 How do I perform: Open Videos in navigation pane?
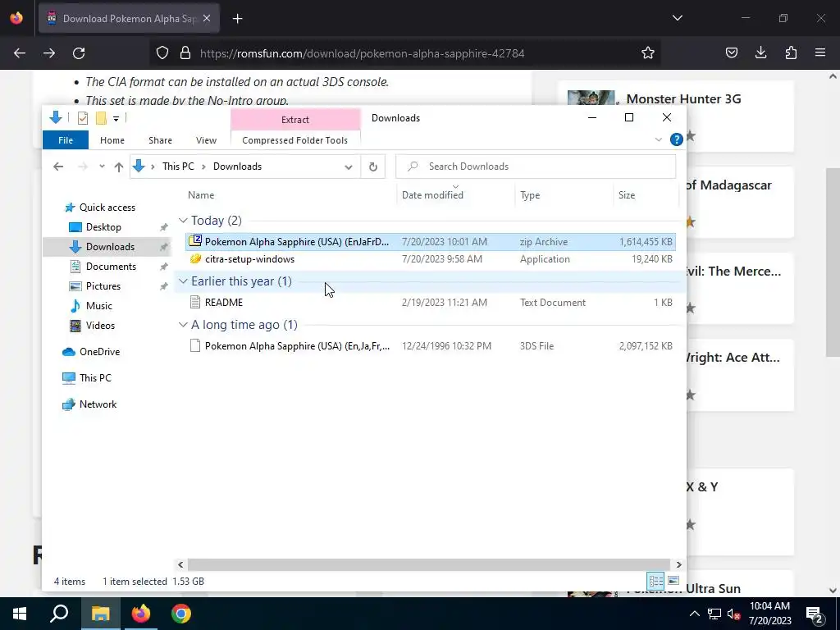coord(100,326)
